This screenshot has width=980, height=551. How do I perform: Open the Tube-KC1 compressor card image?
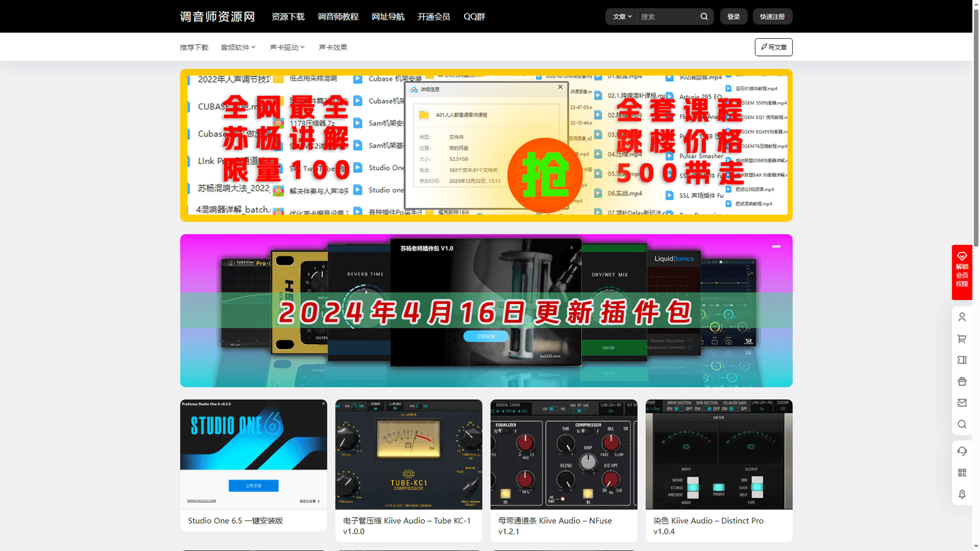[408, 454]
